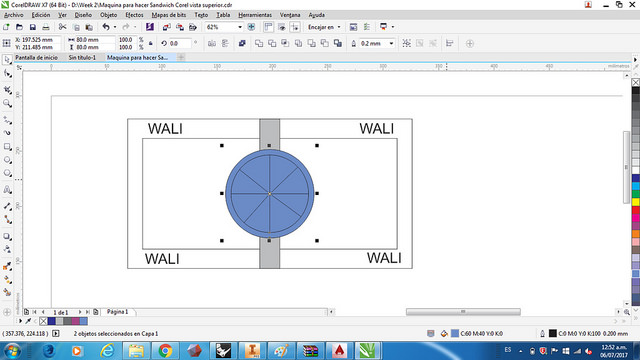Image resolution: width=640 pixels, height=360 pixels.
Task: Expand the color palette flyout arrow at top right
Action: pos(635,60)
